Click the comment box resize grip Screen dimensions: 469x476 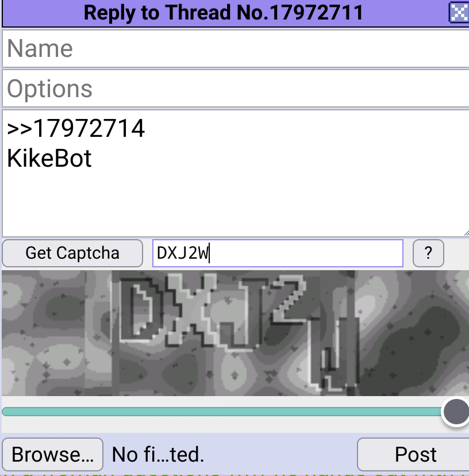coord(466,233)
